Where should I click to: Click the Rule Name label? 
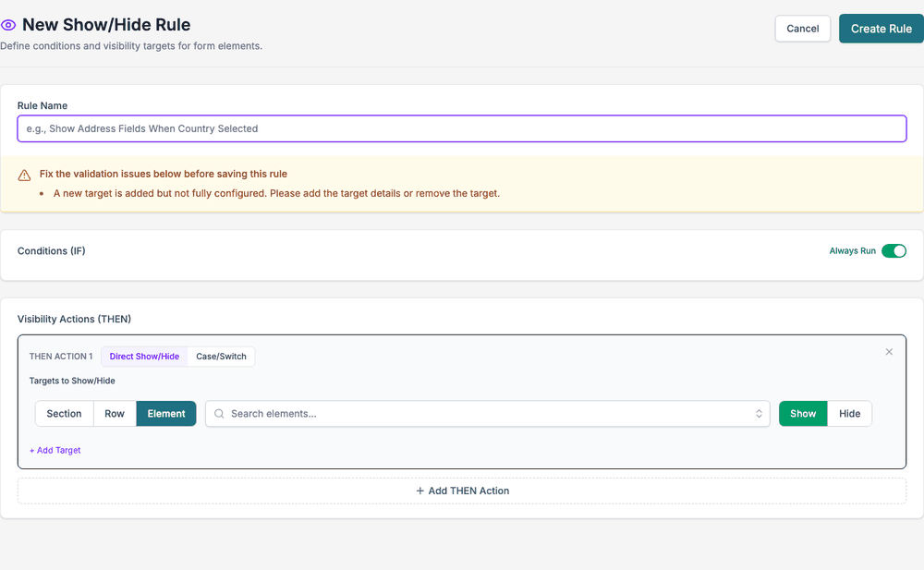[43, 105]
